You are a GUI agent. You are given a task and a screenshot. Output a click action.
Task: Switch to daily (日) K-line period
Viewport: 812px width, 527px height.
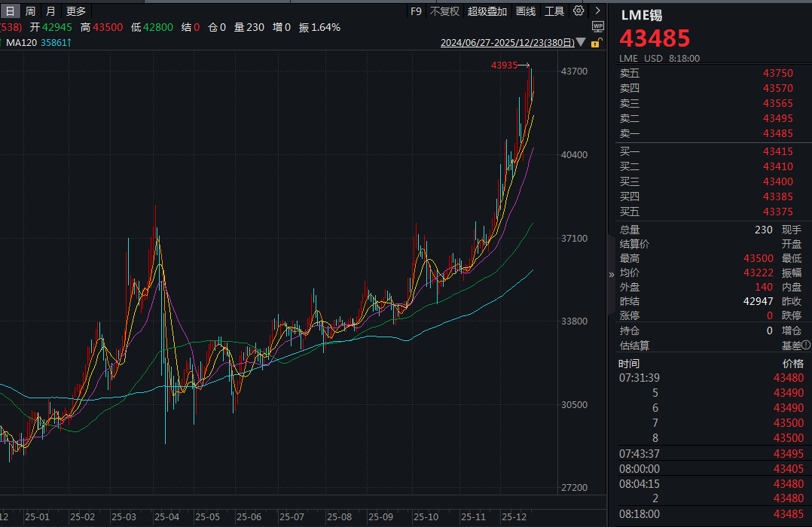10,11
